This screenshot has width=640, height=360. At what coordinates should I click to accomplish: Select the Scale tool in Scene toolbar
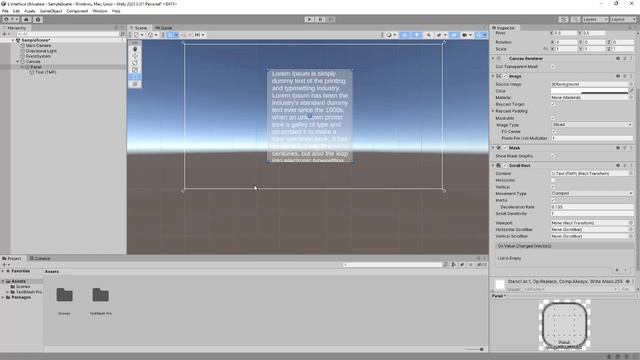(135, 70)
